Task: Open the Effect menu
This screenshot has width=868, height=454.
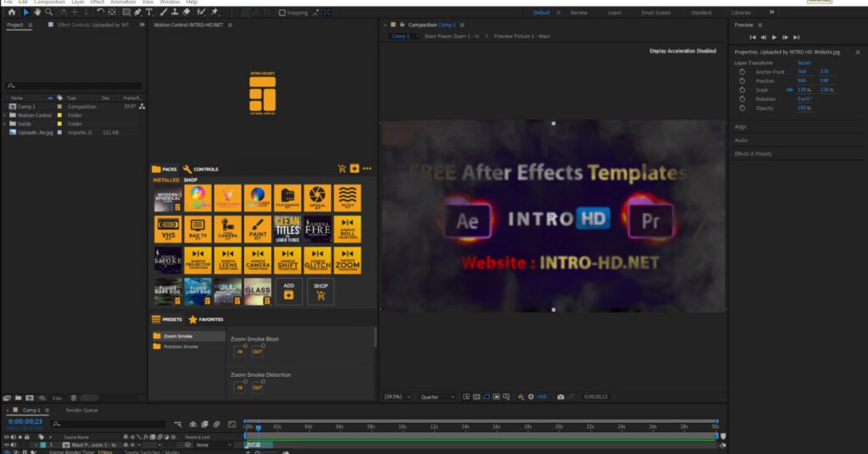Action: pos(97,3)
